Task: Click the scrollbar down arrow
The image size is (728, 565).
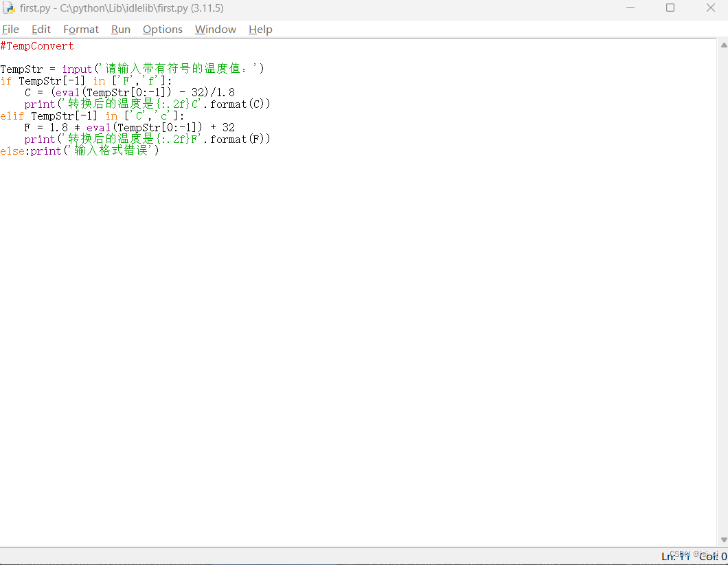Action: tap(723, 540)
